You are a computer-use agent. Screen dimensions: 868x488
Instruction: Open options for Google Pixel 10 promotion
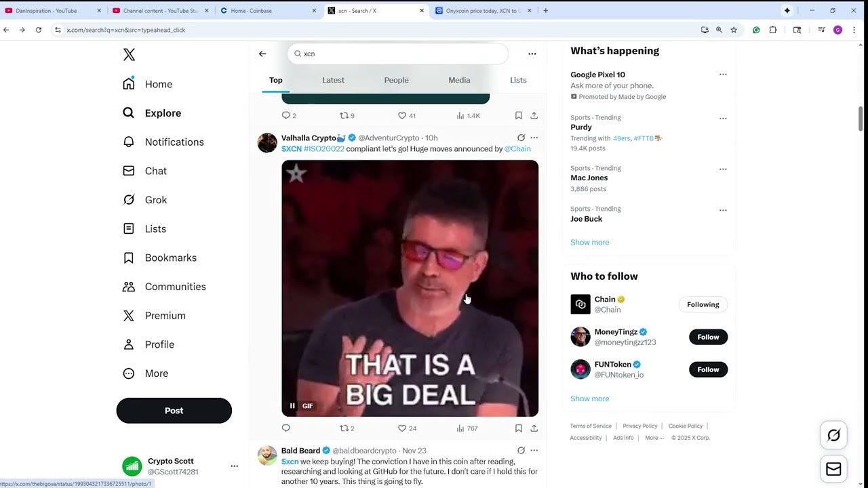point(723,75)
